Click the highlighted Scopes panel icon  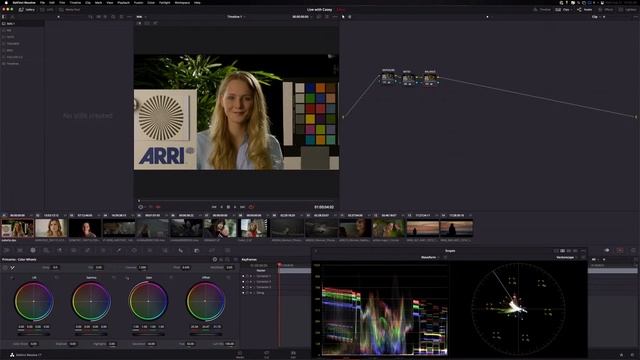point(620,250)
